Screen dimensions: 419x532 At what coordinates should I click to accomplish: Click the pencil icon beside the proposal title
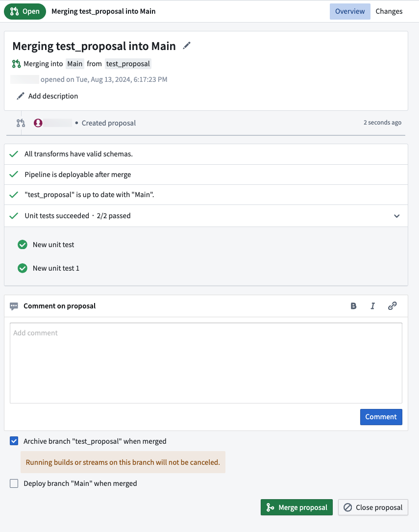click(186, 46)
